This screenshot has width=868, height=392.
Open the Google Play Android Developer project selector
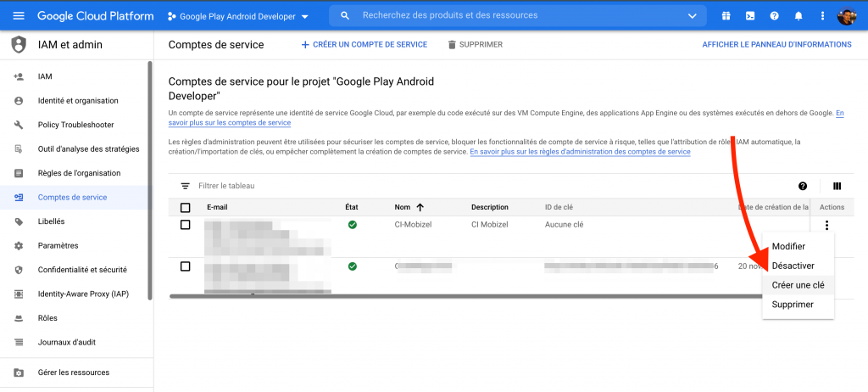[x=238, y=16]
